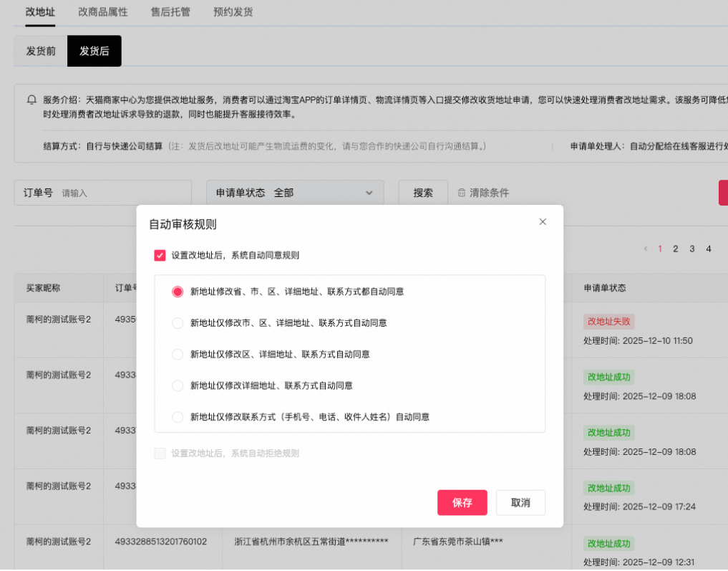The height and width of the screenshot is (571, 728).
Task: Click the announcement bell icon beside 服务介绍
Action: tap(31, 100)
